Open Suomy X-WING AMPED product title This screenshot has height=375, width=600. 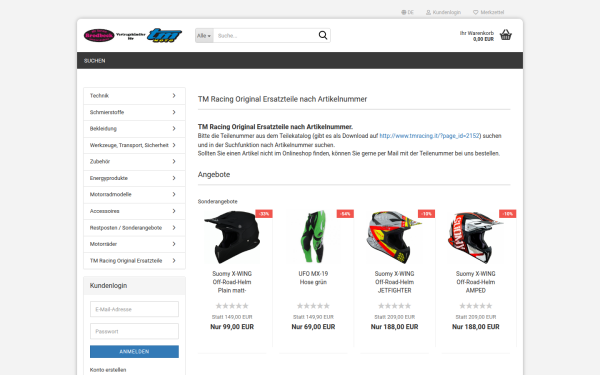click(475, 282)
